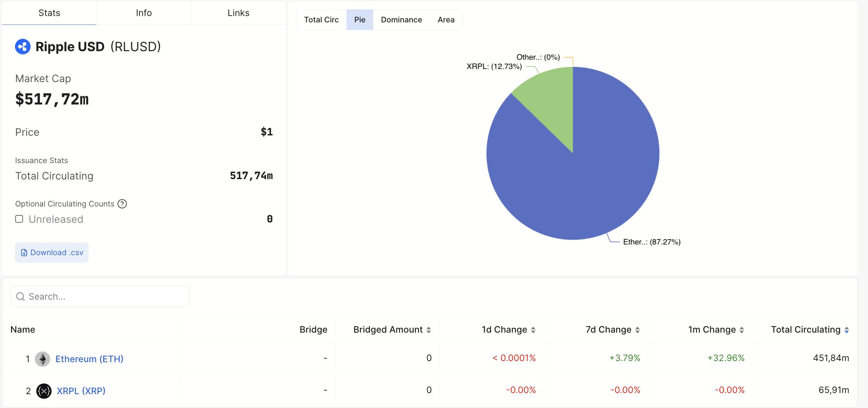The image size is (868, 408).
Task: Focus the Search input field
Action: 100,296
